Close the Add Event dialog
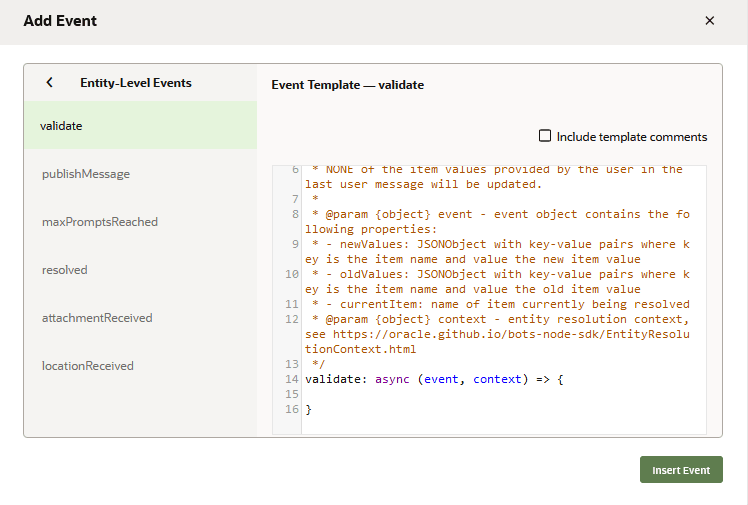The height and width of the screenshot is (505, 748). coord(710,21)
